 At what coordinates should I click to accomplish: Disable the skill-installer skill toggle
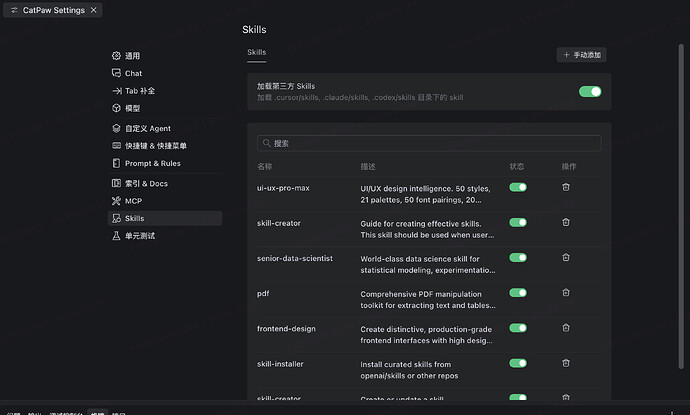click(x=518, y=363)
